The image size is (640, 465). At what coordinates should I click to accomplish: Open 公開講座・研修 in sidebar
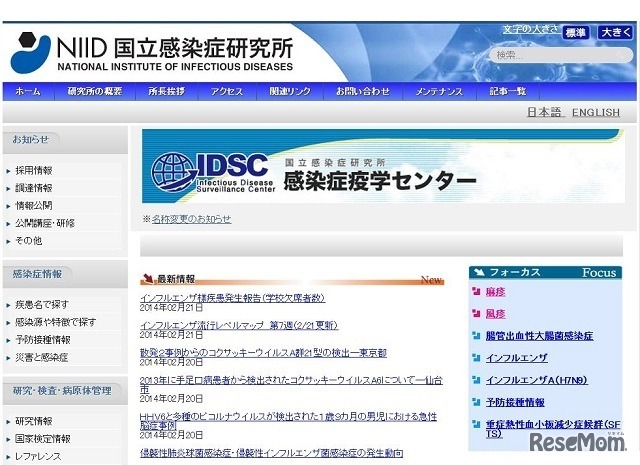(x=45, y=223)
